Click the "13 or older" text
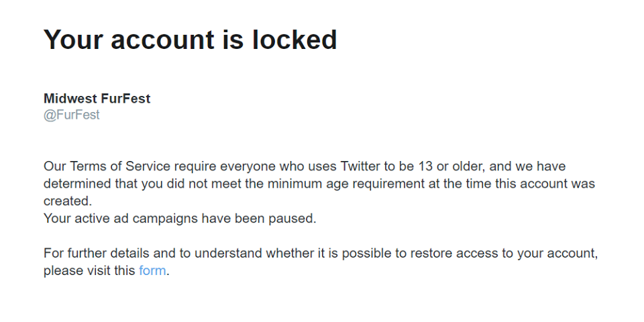Screen dimensions: 644x322 pos(445,166)
